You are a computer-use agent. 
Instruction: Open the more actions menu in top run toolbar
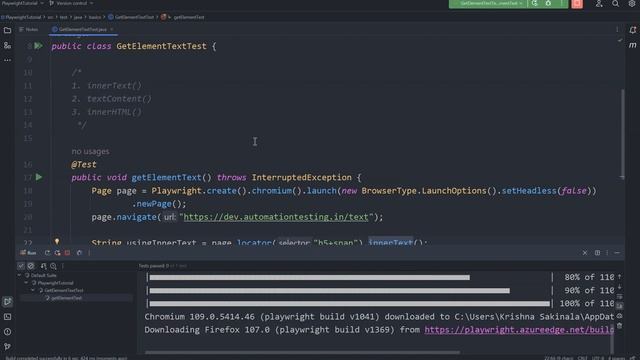click(562, 3)
